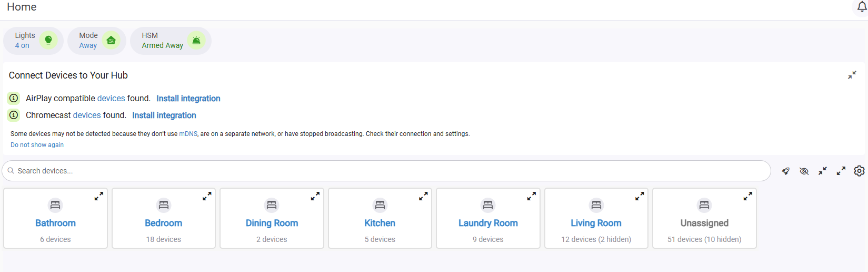Click the rocket icon beside search bar

tap(785, 171)
